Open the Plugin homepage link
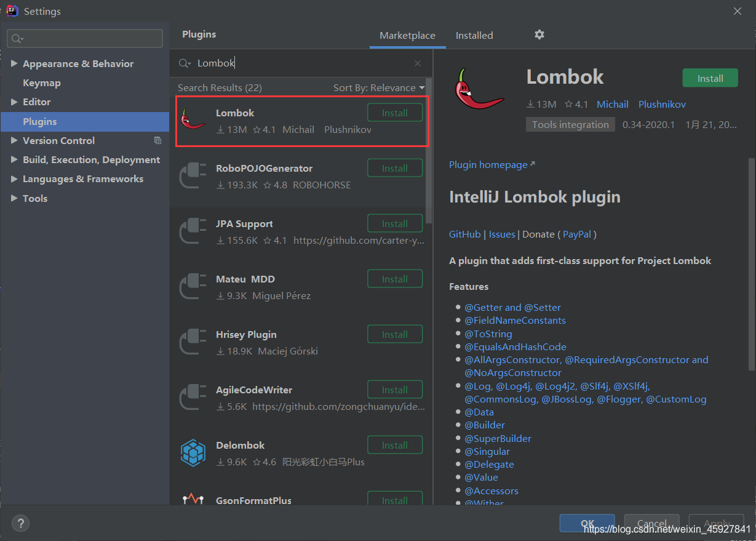The height and width of the screenshot is (541, 756). [x=491, y=164]
